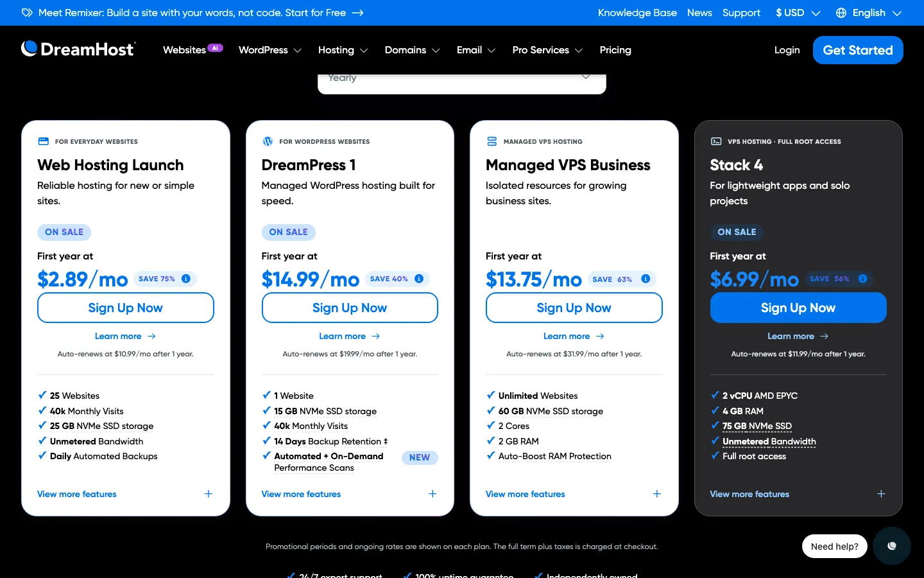Expand the Domains menu

point(413,50)
